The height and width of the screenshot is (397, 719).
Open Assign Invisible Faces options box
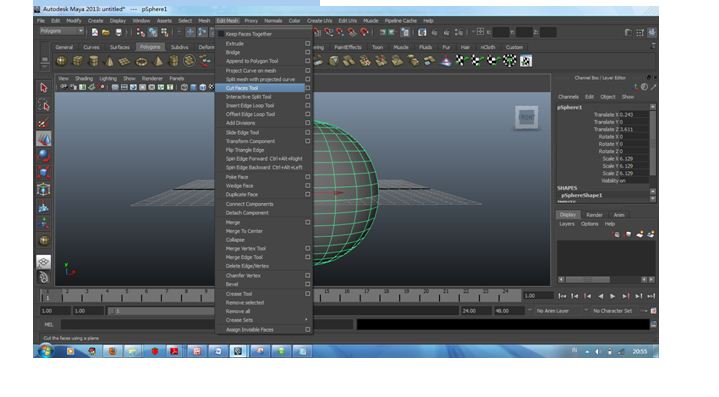(308, 330)
